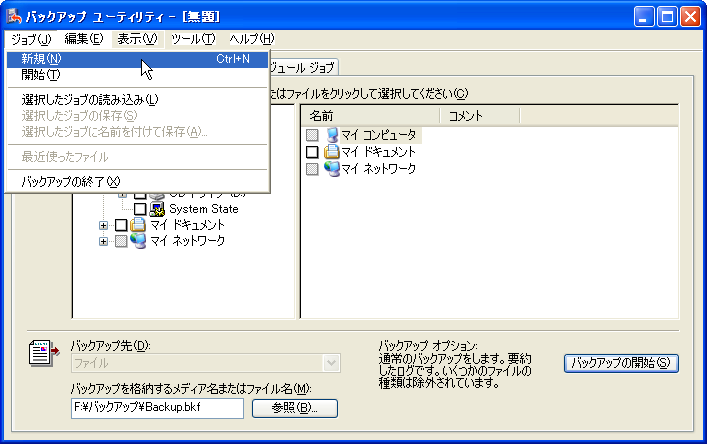The height and width of the screenshot is (444, 707).
Task: Click the backup file name input field
Action: click(x=157, y=408)
